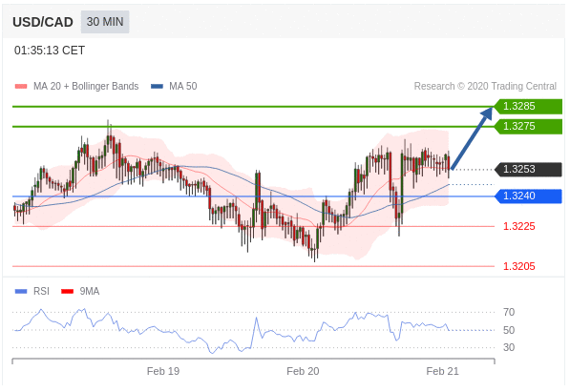Select the green 1.3285 resistance label
Screen dimensions: 570x392
coord(528,107)
